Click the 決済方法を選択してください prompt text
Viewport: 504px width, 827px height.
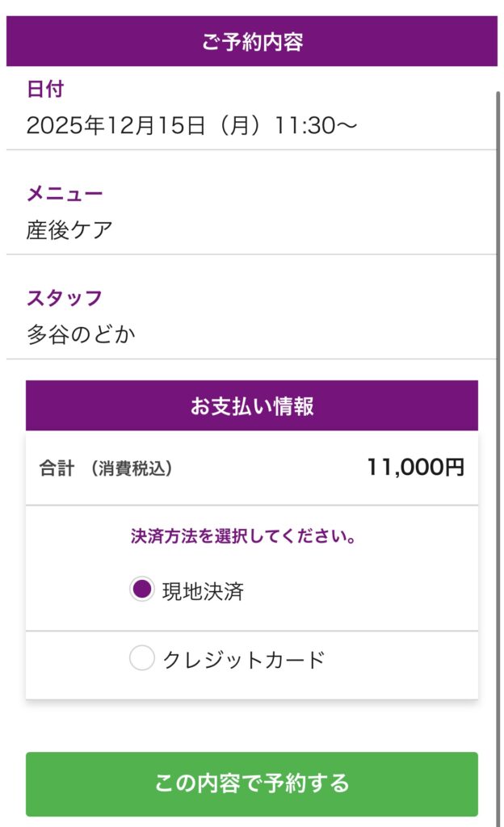pyautogui.click(x=244, y=536)
